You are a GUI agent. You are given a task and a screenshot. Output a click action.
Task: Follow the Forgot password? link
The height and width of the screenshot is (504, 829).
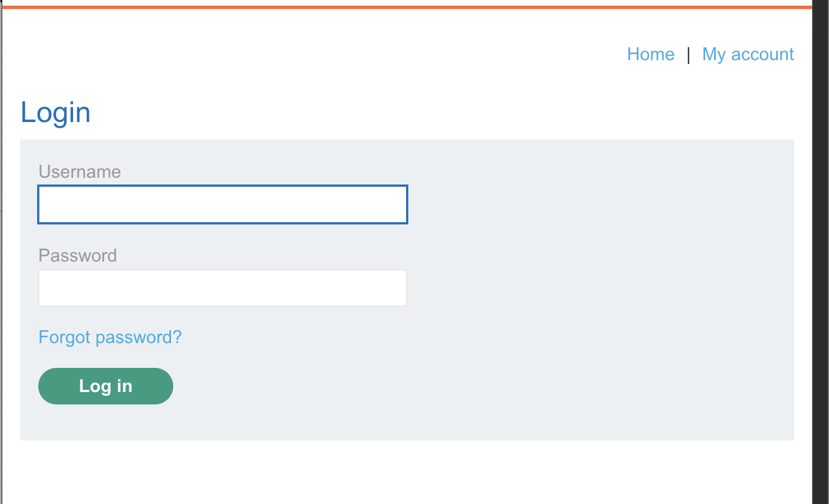(110, 337)
